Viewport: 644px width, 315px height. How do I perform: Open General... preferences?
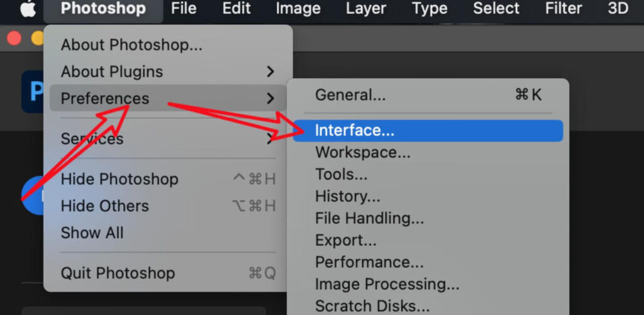(x=428, y=96)
